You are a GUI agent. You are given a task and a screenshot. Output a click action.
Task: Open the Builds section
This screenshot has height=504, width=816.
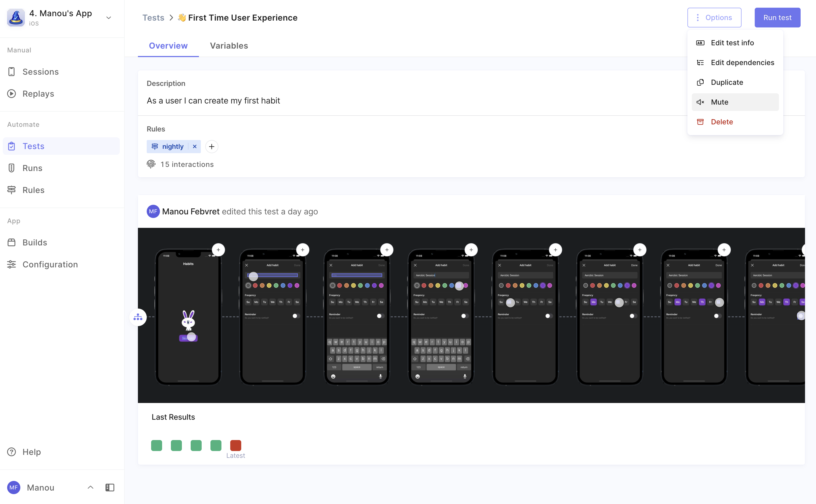[x=35, y=242]
